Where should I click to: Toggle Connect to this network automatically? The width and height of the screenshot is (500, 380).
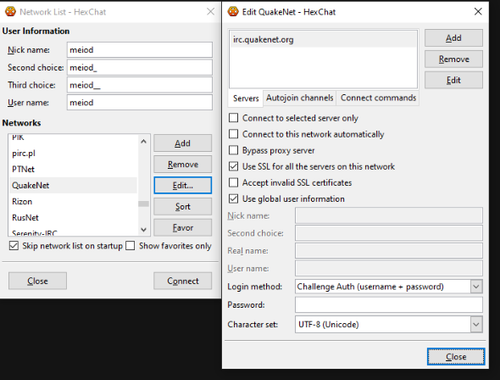(x=233, y=134)
